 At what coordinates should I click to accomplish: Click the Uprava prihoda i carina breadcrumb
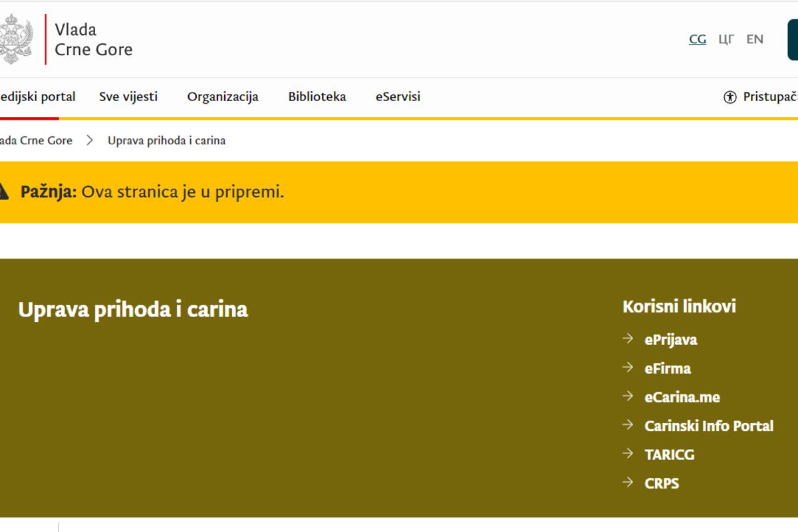click(166, 141)
